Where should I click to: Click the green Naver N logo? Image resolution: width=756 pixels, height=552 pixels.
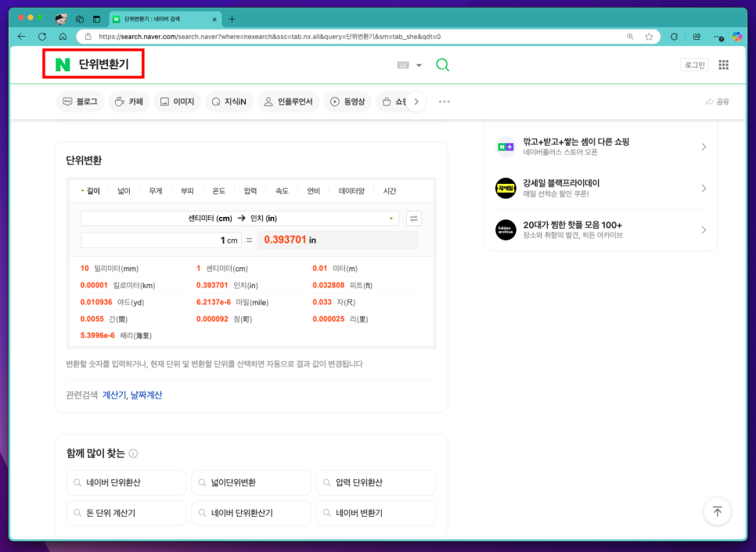63,64
